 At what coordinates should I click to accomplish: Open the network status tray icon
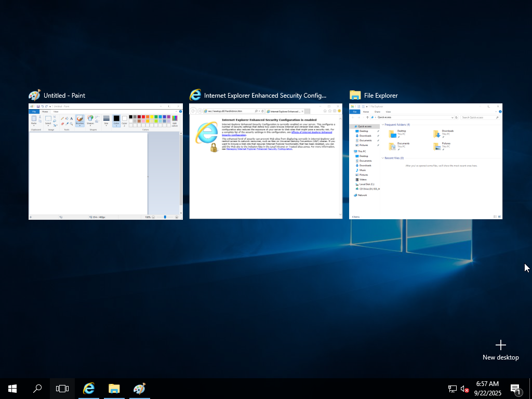(452, 389)
